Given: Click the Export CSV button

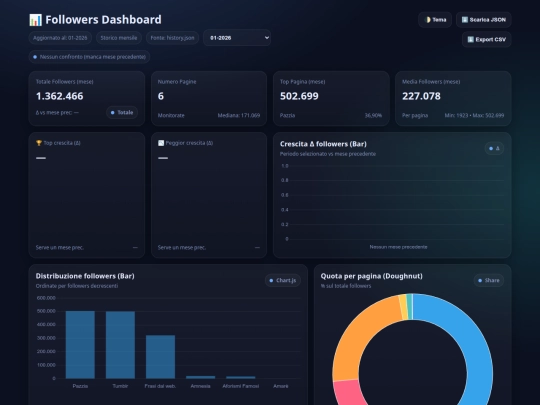Looking at the screenshot, I should pos(486,39).
